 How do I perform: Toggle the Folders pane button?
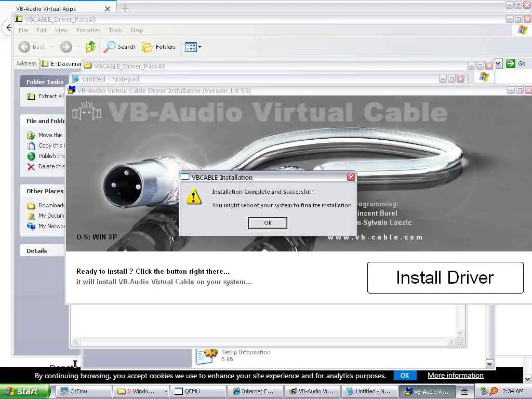point(159,47)
